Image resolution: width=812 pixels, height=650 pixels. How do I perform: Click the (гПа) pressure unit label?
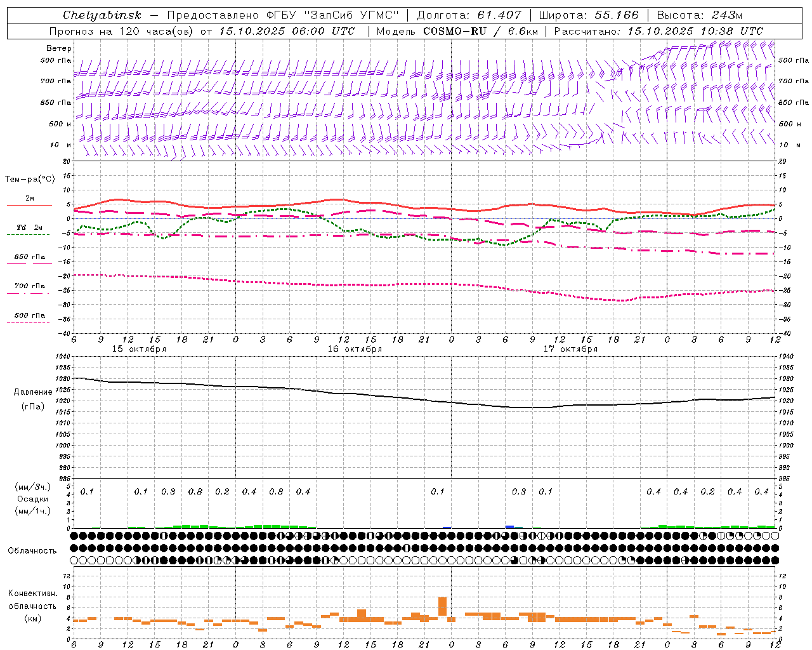click(33, 406)
